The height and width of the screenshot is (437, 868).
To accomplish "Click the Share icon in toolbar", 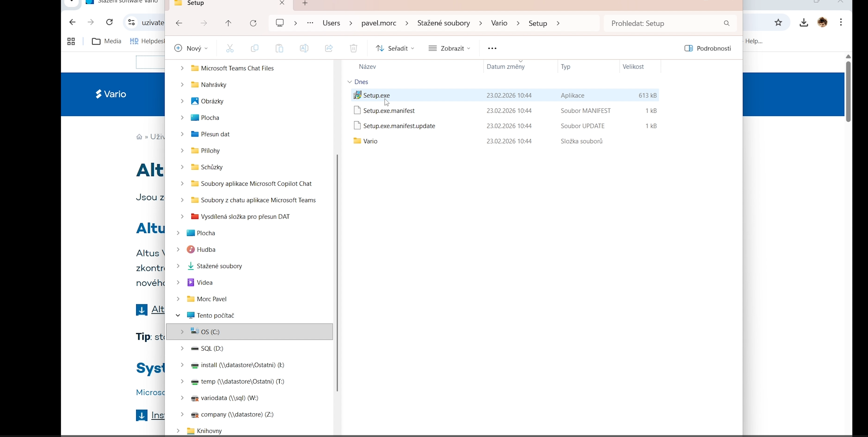I will [329, 48].
